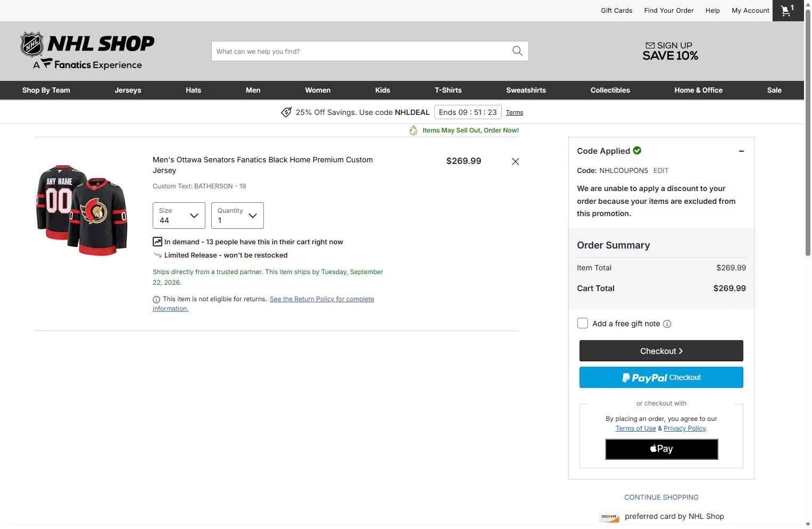Click the jersey product thumbnail
Screen dimensions: 812x529
82,210
